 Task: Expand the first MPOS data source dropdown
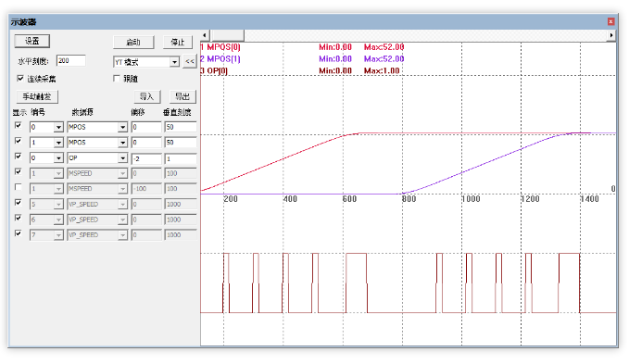pyautogui.click(x=123, y=127)
